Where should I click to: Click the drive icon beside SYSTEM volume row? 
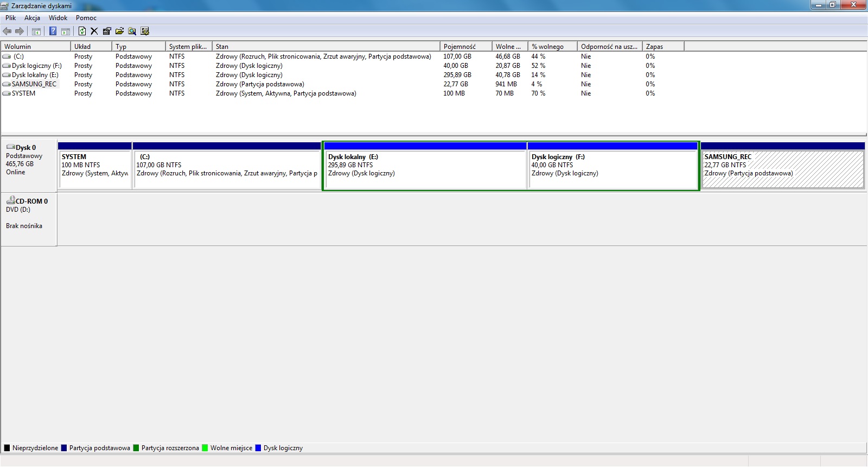7,93
